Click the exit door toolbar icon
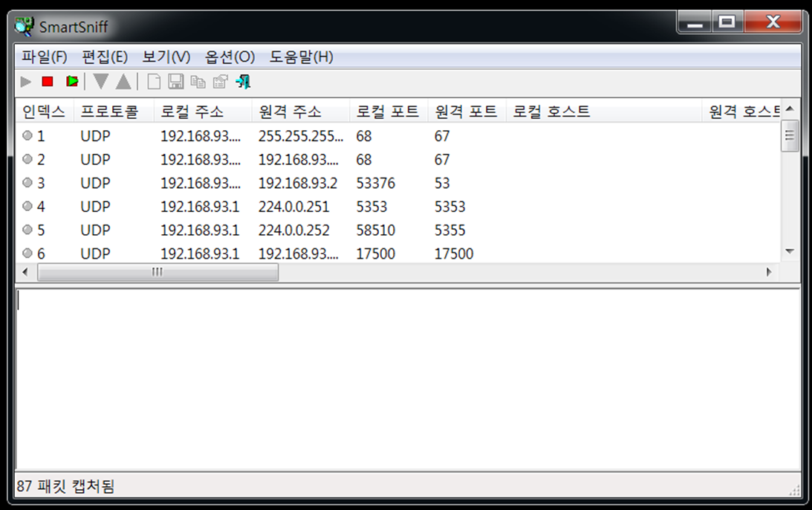Screen dimensions: 812x510 point(243,81)
